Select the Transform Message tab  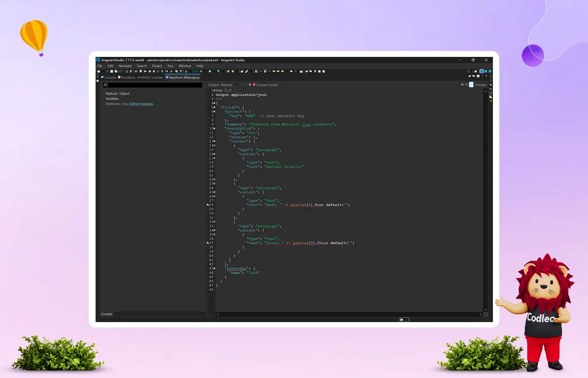tap(181, 77)
